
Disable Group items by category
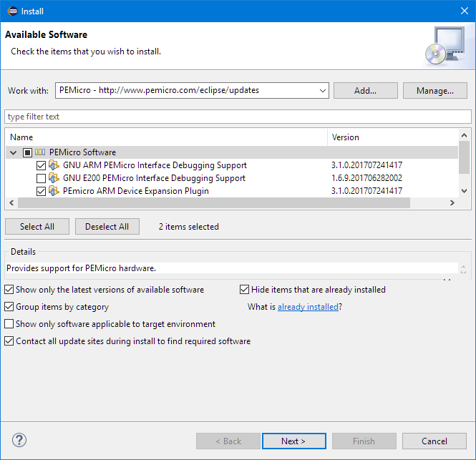click(x=9, y=307)
